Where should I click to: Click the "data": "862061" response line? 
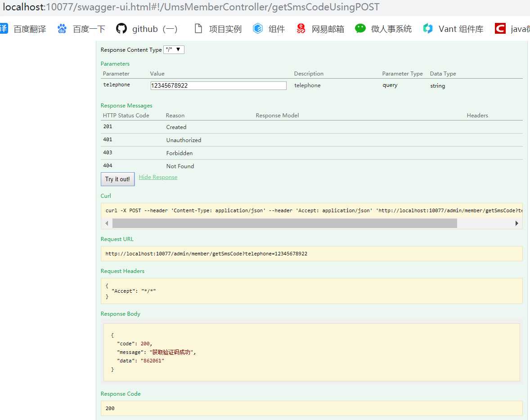point(141,361)
